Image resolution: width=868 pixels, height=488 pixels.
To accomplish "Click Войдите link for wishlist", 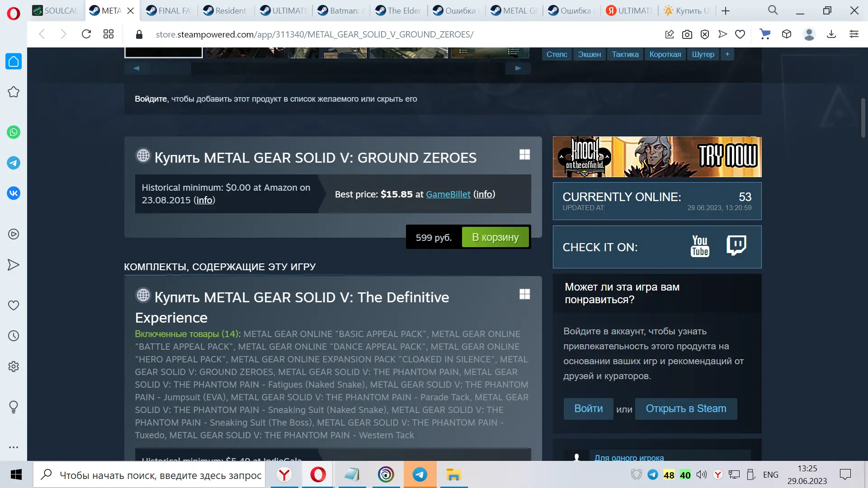I will point(151,99).
